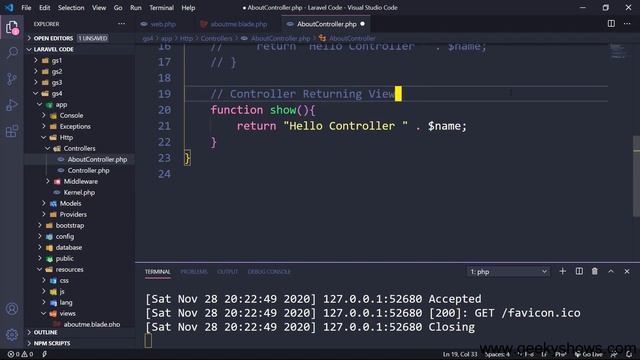Expand the Middleware folder
This screenshot has height=360, width=640.
click(x=80, y=182)
